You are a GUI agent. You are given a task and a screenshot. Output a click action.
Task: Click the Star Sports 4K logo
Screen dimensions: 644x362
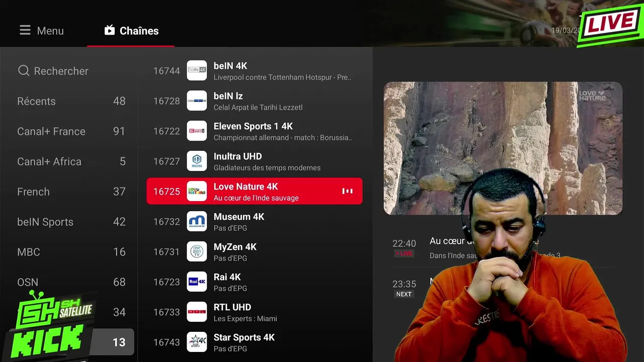pyautogui.click(x=197, y=342)
